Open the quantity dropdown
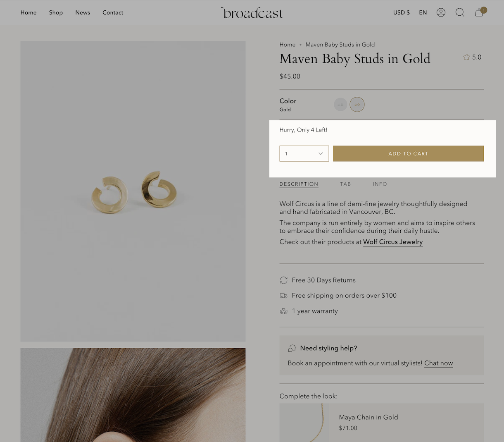 (x=304, y=153)
